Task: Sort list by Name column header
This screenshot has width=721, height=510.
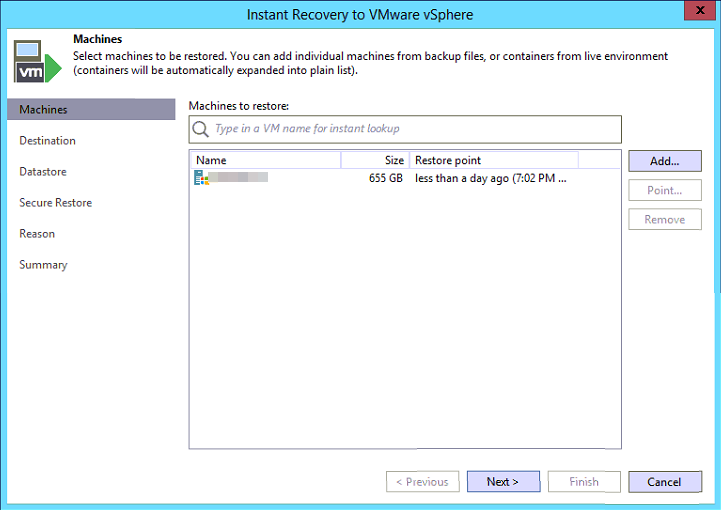Action: pyautogui.click(x=265, y=160)
